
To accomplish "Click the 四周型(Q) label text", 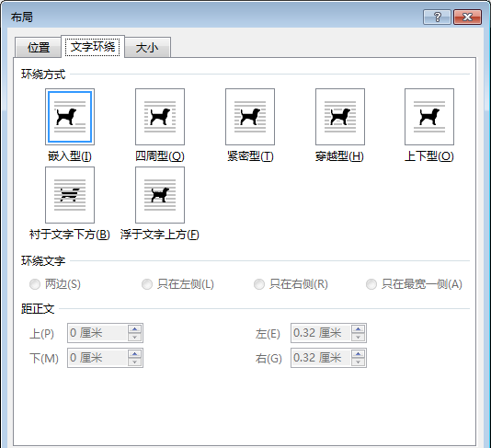I will (x=160, y=156).
